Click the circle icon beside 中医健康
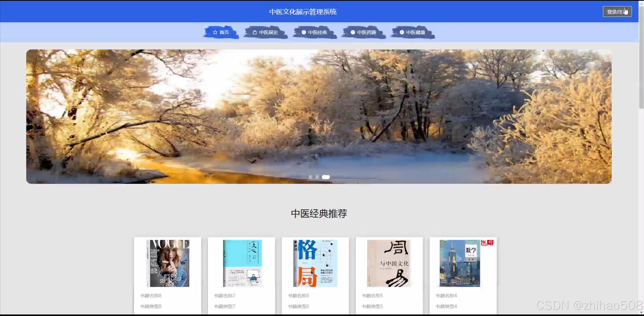 [x=402, y=32]
